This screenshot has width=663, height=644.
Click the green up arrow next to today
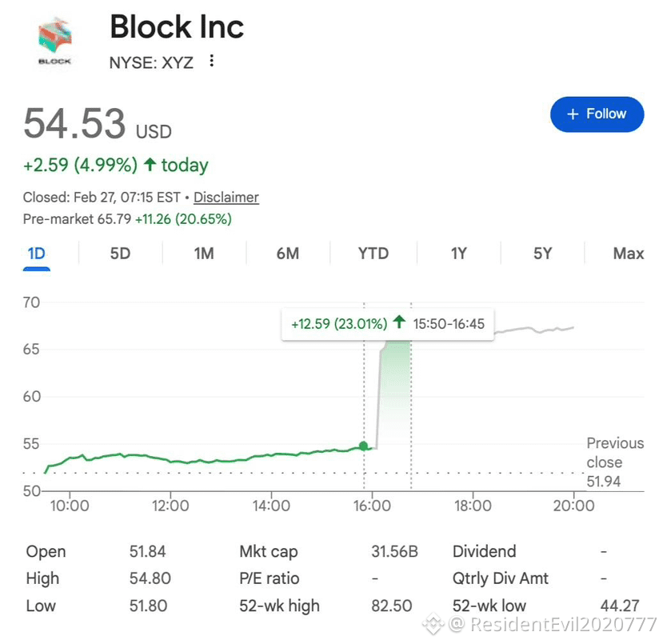click(x=150, y=165)
